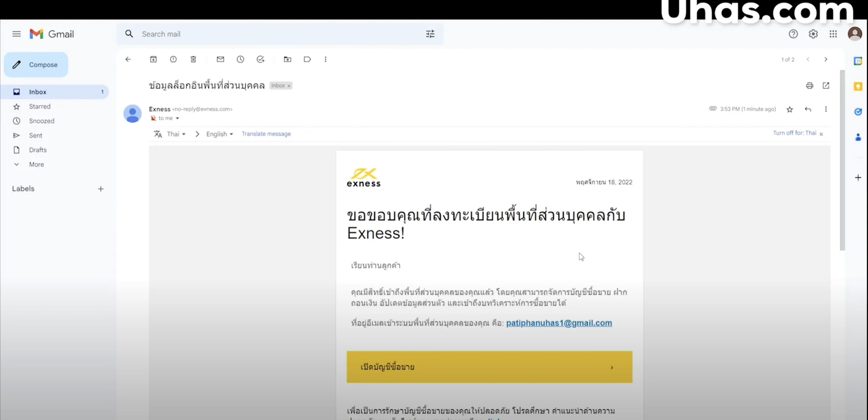The width and height of the screenshot is (868, 420).
Task: Click the Labels heading
Action: [23, 189]
